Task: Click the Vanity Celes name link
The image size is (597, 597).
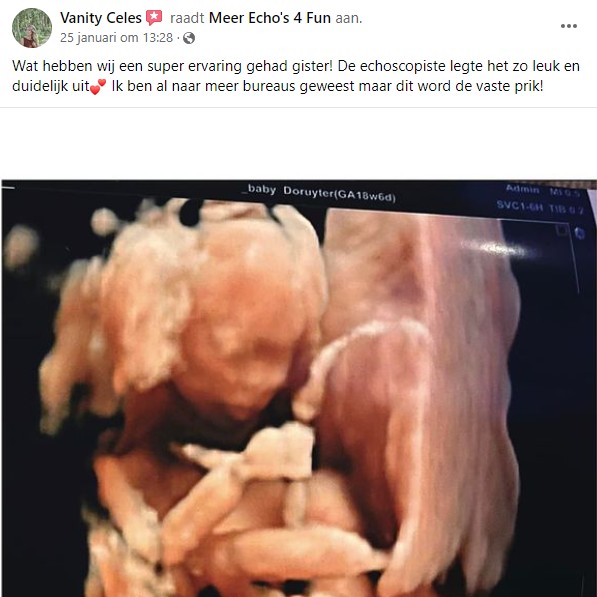Action: click(x=101, y=18)
